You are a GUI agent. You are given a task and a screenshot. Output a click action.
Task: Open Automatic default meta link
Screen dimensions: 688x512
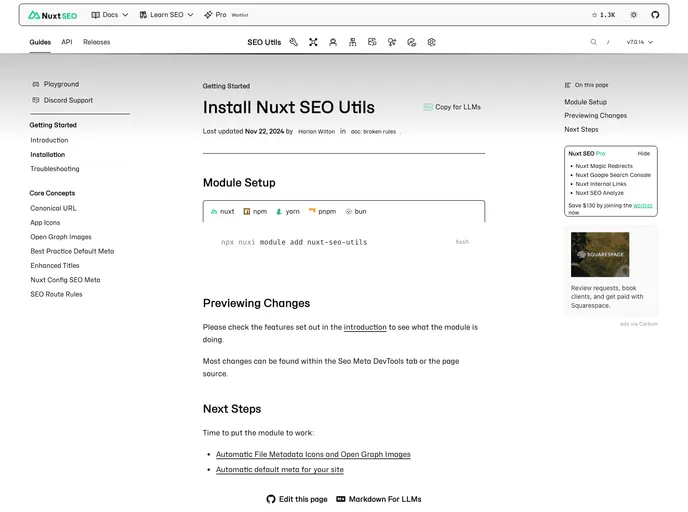coord(280,470)
